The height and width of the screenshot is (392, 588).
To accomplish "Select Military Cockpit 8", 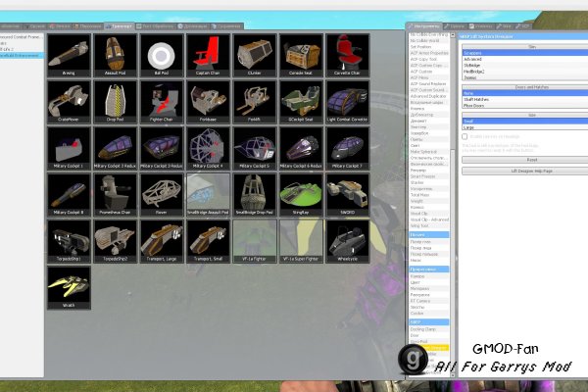I will (x=69, y=195).
